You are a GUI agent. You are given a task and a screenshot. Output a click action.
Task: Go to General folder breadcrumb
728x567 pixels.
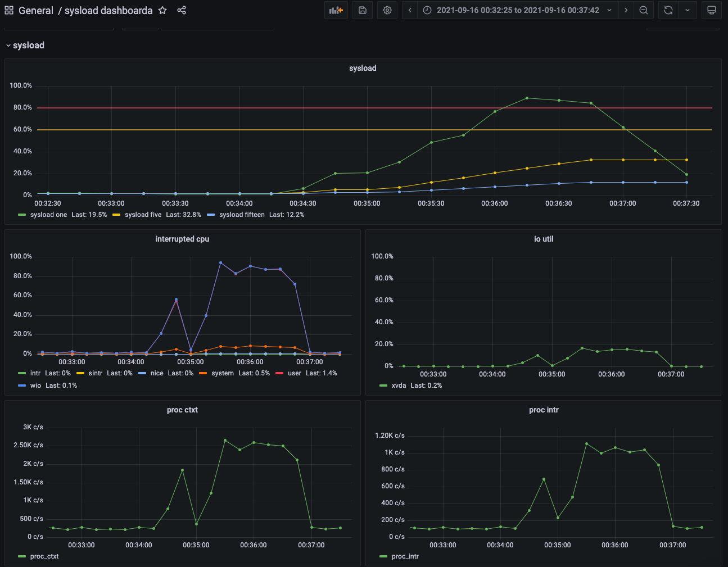(x=36, y=10)
